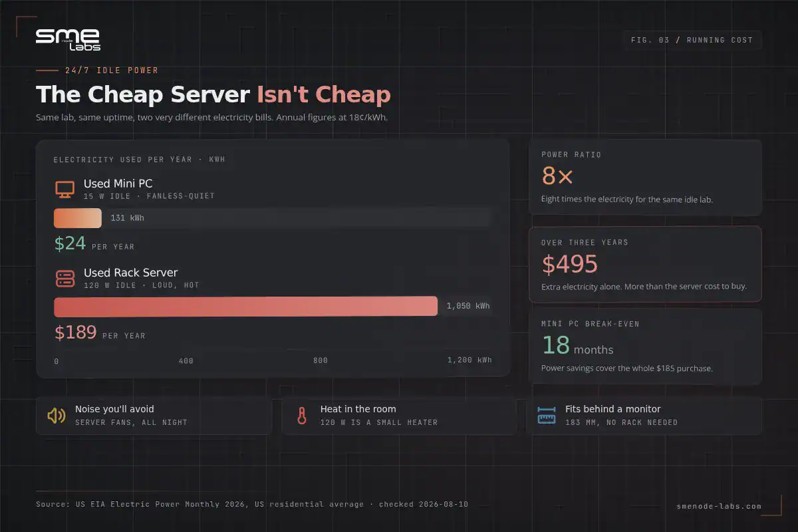Click the POWER RATIO card label
798x532 pixels.
pos(571,154)
